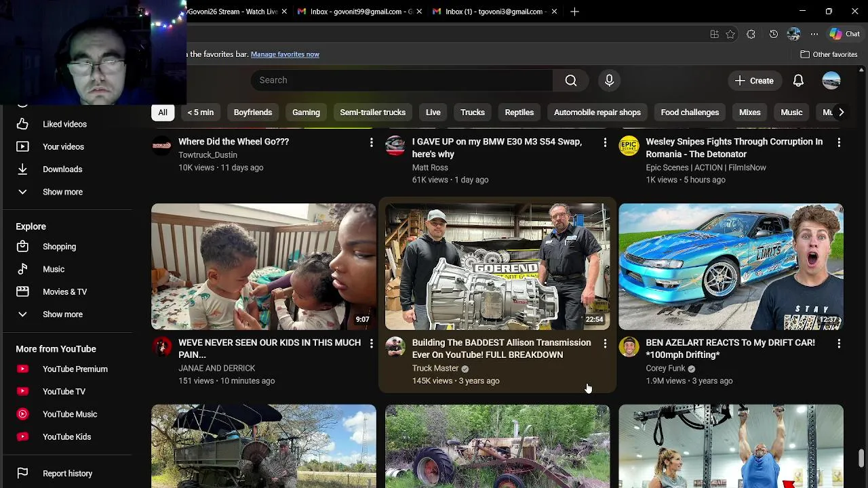Start voice search with microphone icon
The height and width of the screenshot is (488, 868).
(609, 81)
